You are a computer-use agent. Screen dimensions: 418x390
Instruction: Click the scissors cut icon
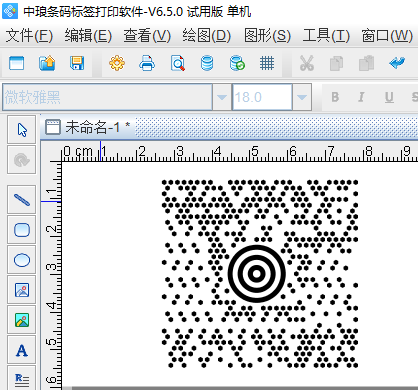click(x=307, y=63)
